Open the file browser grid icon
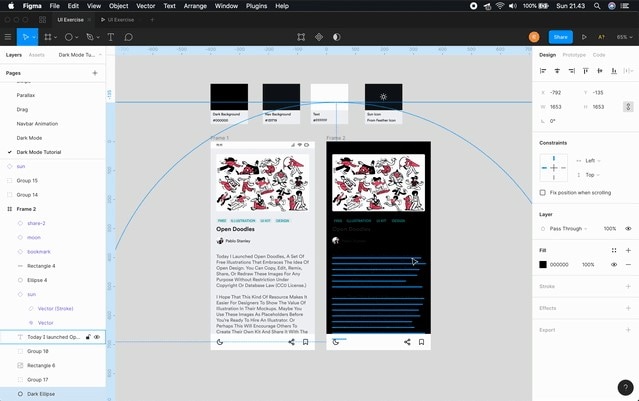Screen dimensions: 639x401 pos(42,20)
